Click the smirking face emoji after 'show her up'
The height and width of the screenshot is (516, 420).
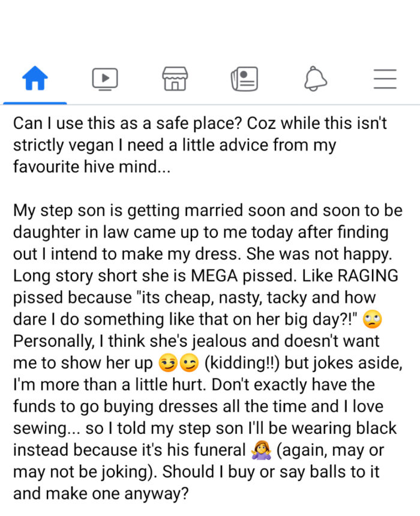click(169, 362)
